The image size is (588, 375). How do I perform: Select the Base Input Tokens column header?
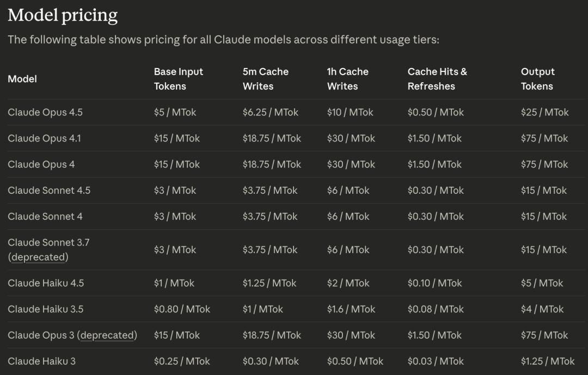(178, 79)
